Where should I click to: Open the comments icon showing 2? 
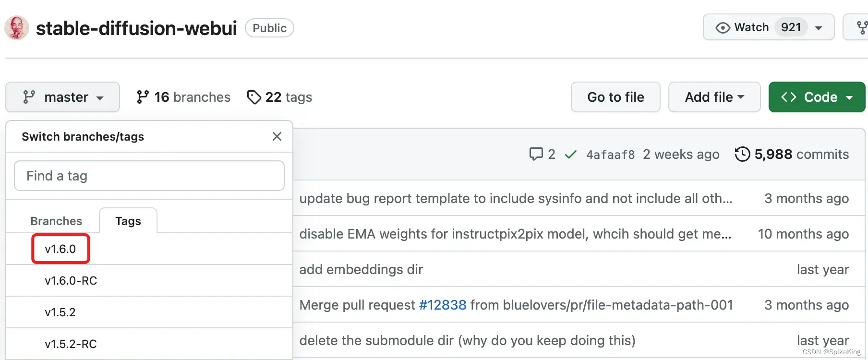542,154
